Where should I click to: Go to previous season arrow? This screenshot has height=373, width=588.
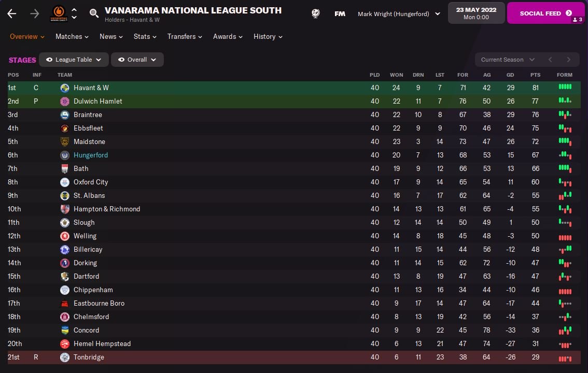551,60
